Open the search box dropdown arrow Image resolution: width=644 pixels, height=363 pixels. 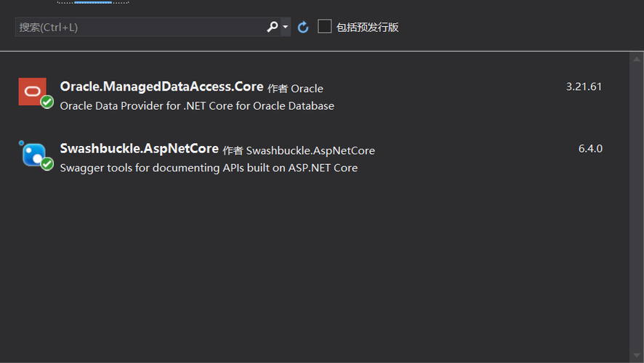(286, 27)
